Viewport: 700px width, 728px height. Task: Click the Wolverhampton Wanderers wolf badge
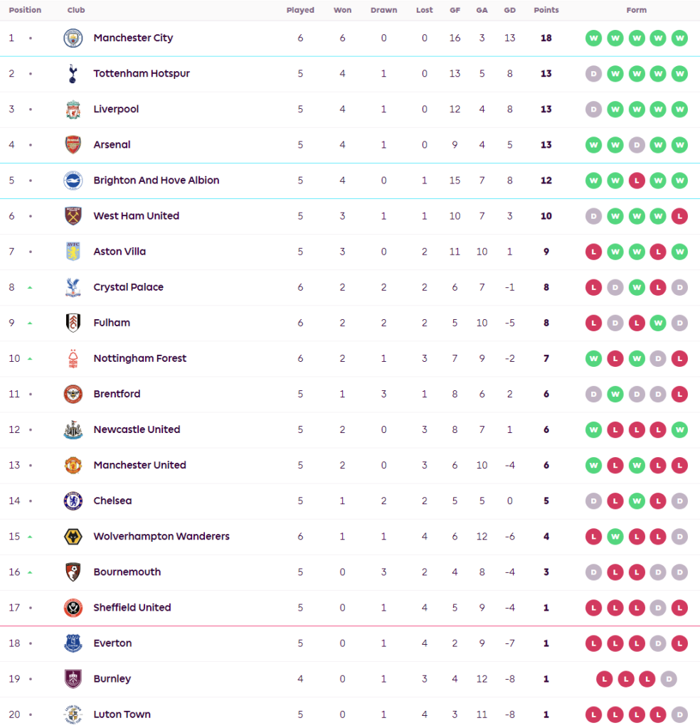(x=73, y=537)
